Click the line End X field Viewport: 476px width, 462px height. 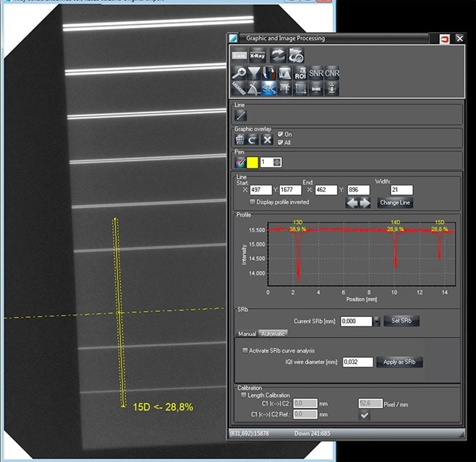tap(326, 190)
